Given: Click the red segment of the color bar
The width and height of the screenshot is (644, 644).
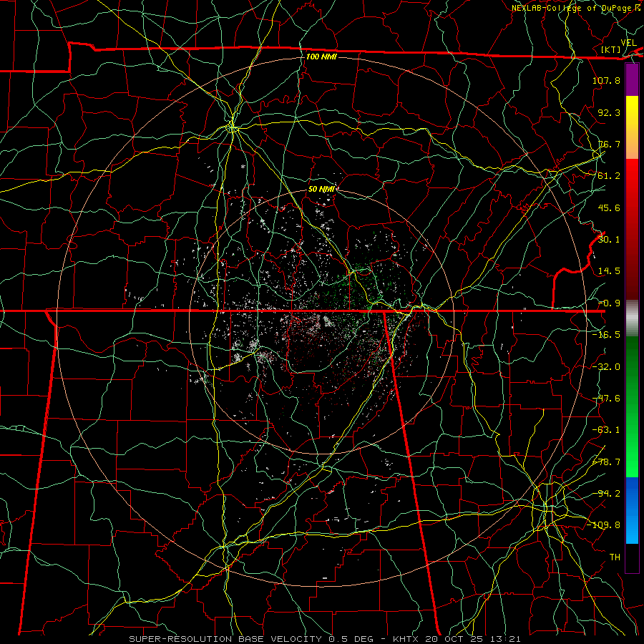Looking at the screenshot, I should pos(632,229).
